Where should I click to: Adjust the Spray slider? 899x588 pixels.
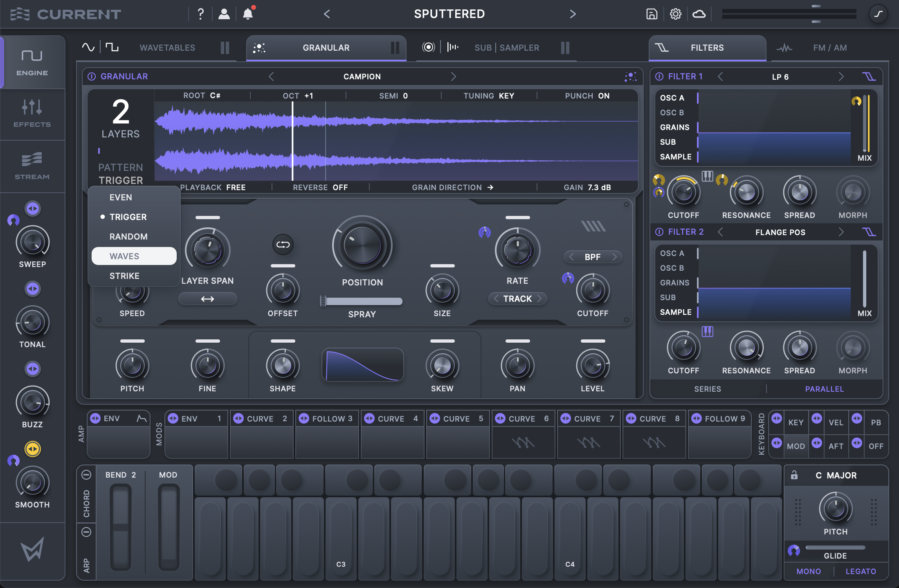[x=362, y=301]
